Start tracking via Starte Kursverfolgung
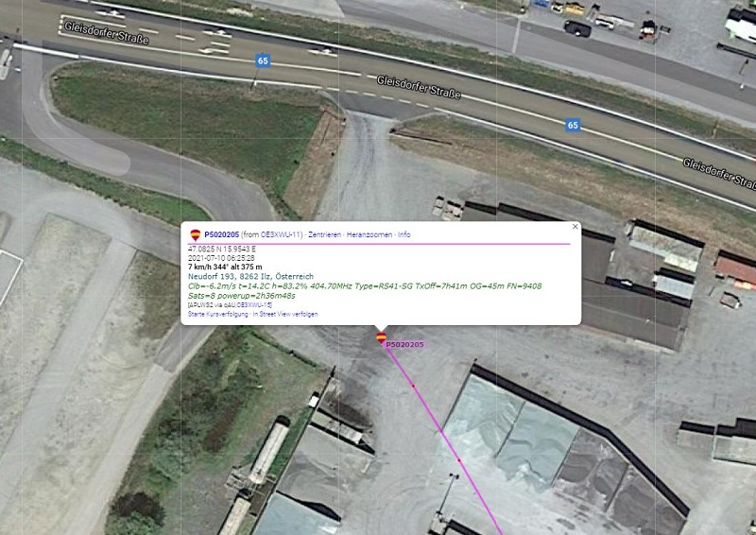The width and height of the screenshot is (756, 535). [218, 314]
